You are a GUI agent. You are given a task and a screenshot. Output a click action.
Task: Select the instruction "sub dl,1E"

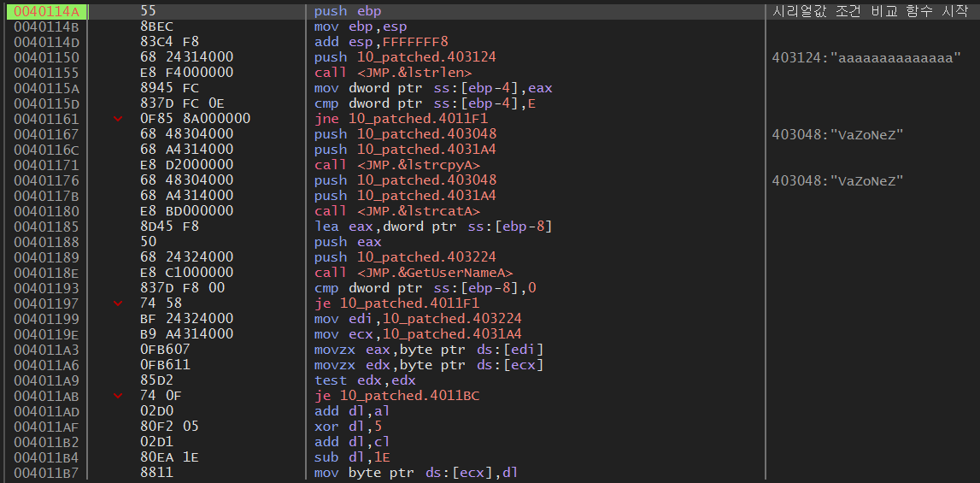point(352,456)
